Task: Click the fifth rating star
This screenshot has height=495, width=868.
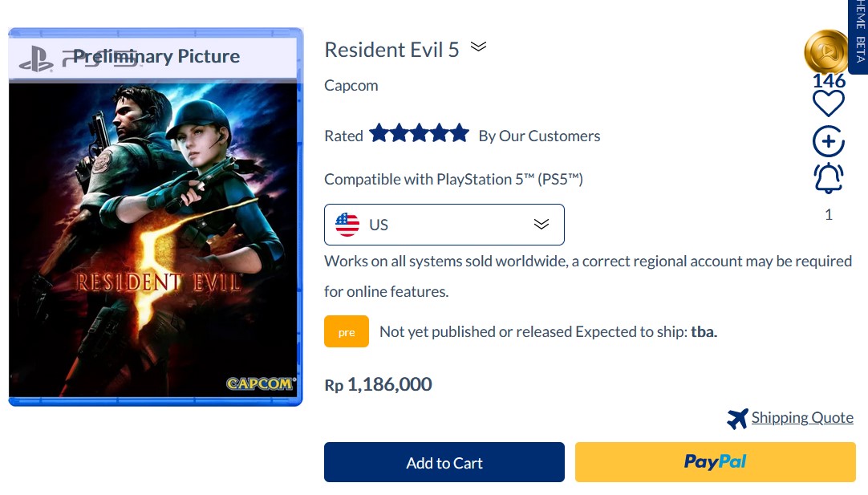Action: click(x=460, y=133)
